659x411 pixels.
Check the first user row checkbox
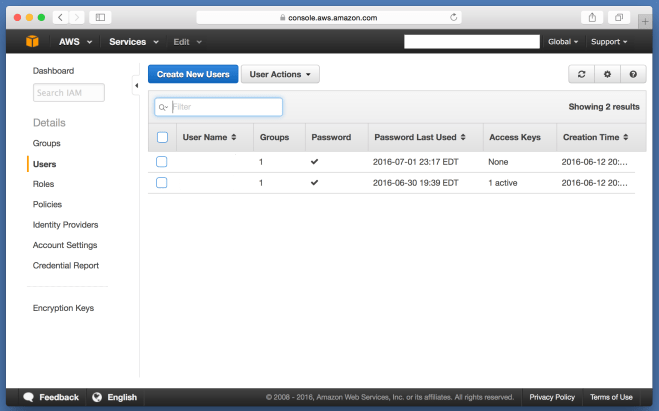point(162,161)
